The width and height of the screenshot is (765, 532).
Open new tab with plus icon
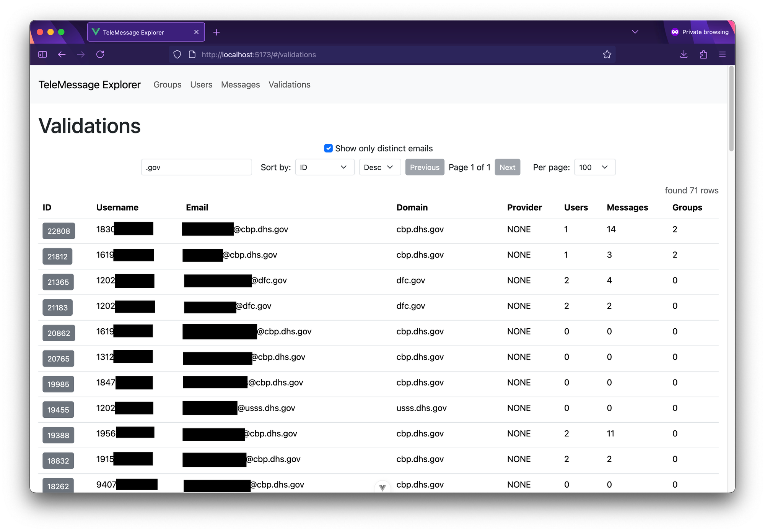coord(216,32)
